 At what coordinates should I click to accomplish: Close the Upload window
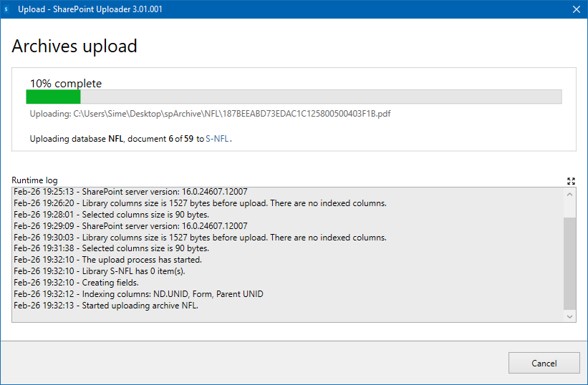coord(576,9)
